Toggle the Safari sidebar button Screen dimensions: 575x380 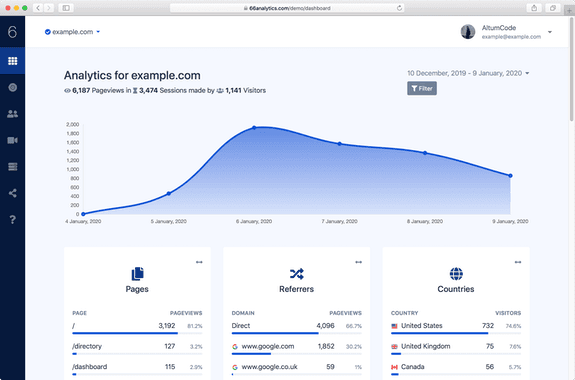tap(66, 8)
